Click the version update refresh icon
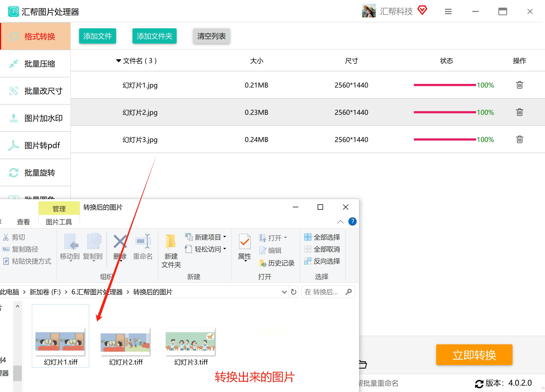Viewport: 545px width, 392px height. tap(479, 384)
